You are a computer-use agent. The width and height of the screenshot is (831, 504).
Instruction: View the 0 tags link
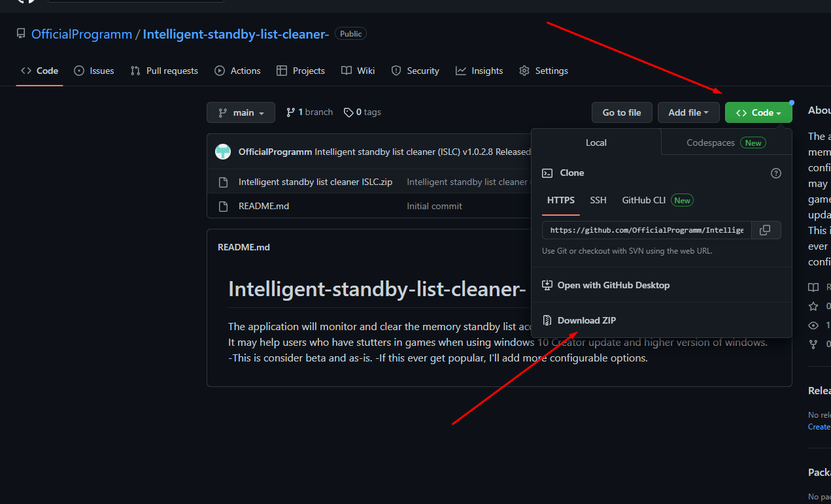click(362, 112)
